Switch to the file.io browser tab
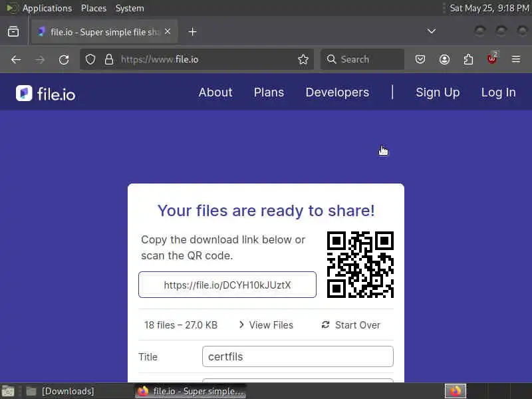This screenshot has width=532, height=399. click(104, 32)
